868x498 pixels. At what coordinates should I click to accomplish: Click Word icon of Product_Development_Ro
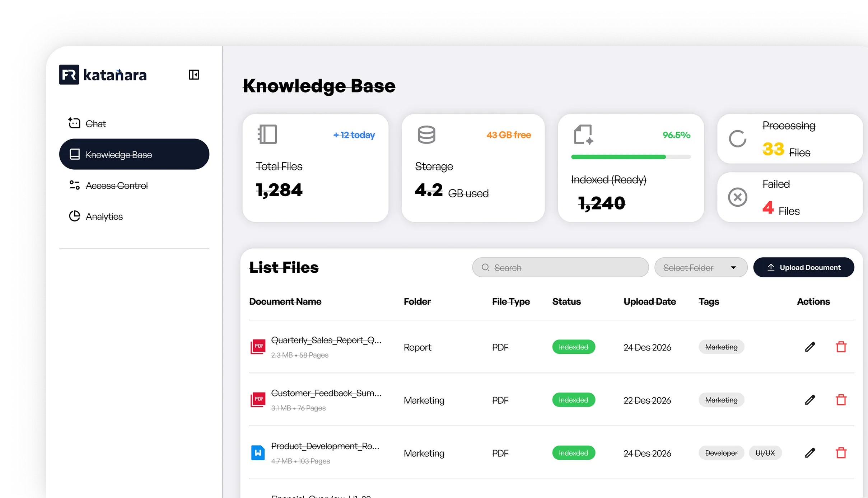click(x=258, y=453)
